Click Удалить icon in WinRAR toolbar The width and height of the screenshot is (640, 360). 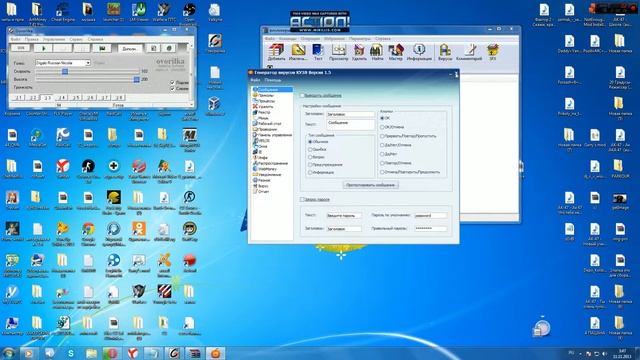point(359,53)
